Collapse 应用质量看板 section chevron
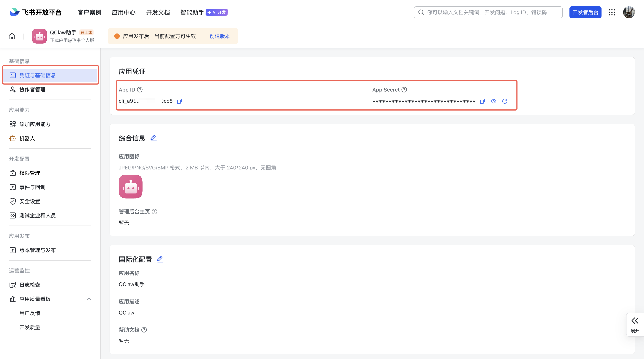 pos(89,299)
